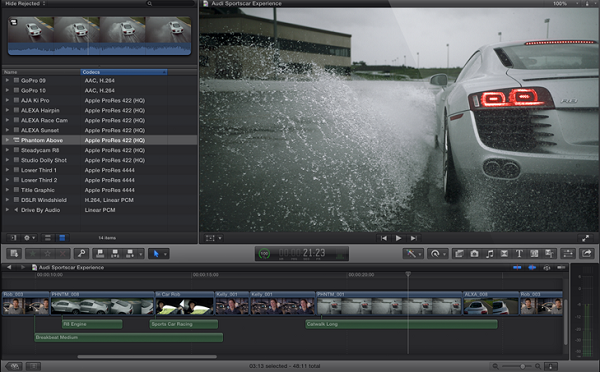Toggle the Event Library sidebar
600x372 pixels.
pyautogui.click(x=13, y=238)
